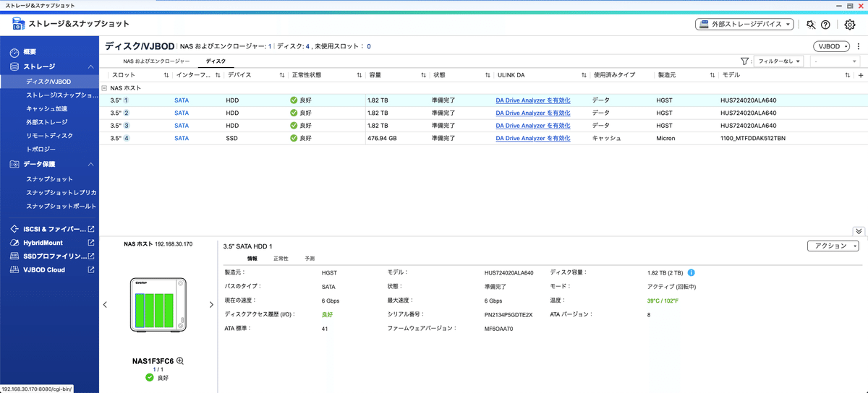Enable DA Drive Analyzer for slot 1
868x393 pixels.
tap(532, 100)
